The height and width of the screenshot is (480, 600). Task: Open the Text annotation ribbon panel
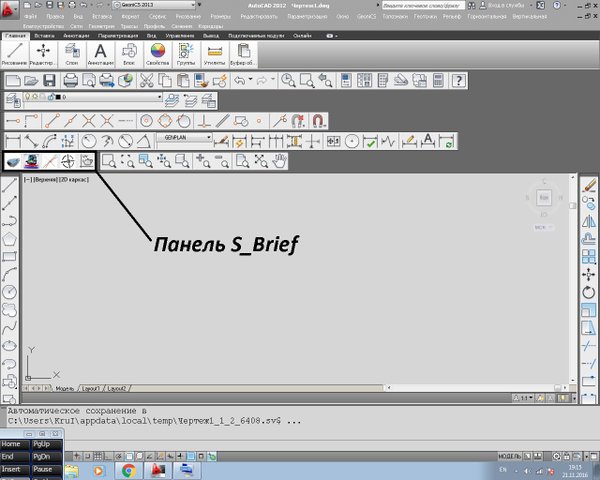tap(100, 53)
